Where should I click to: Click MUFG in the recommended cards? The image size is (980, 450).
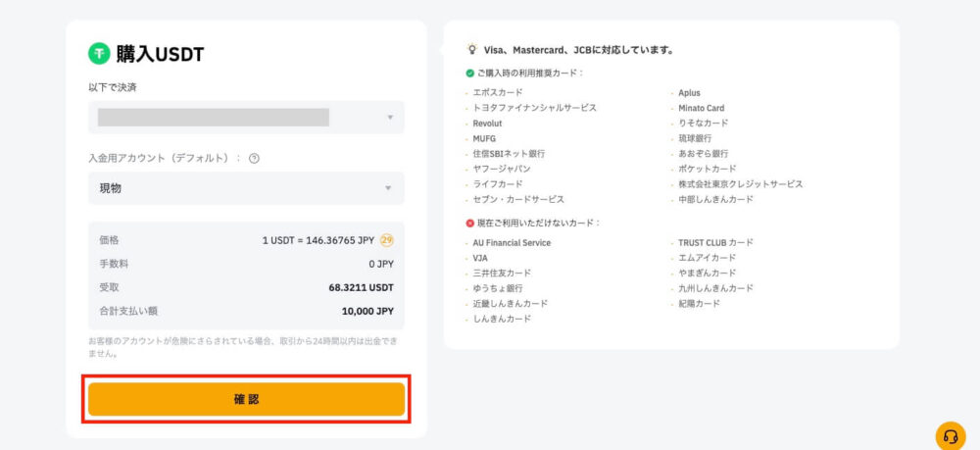pyautogui.click(x=484, y=138)
